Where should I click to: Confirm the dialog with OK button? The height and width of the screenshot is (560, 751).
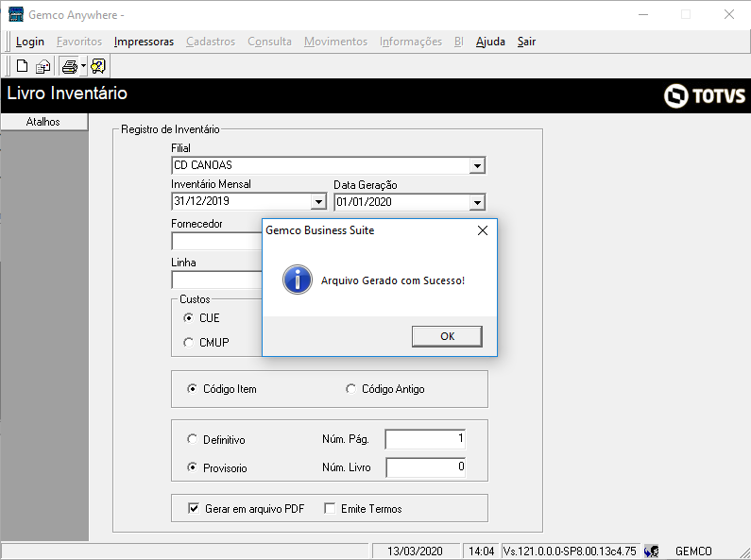tap(448, 336)
